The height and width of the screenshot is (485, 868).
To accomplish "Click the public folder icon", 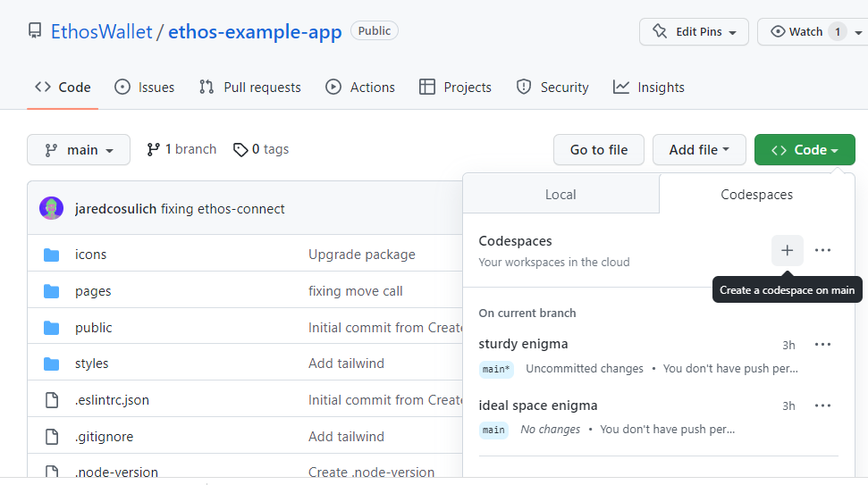I will [x=52, y=328].
